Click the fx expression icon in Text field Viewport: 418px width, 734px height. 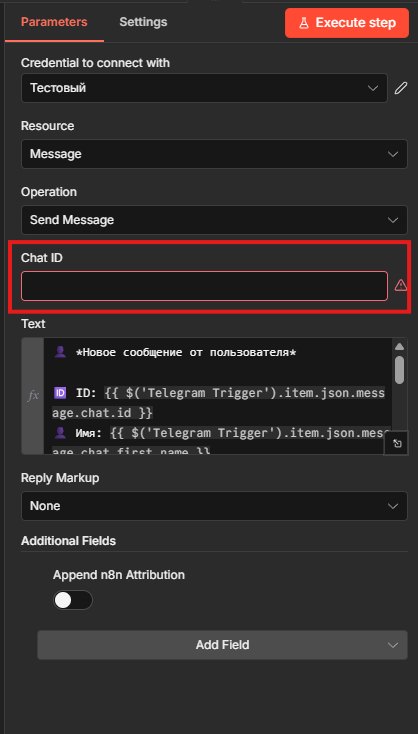tap(33, 396)
